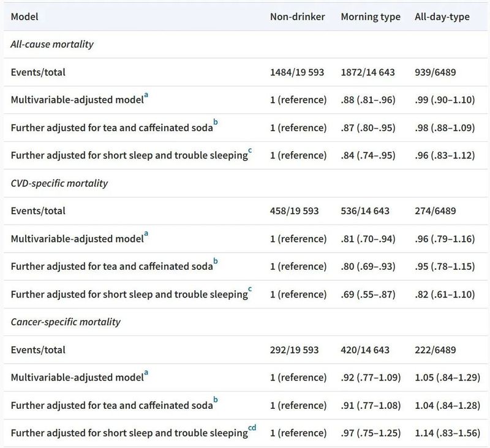Click the 1.14 (.83–1.56) hazard ratio cell
490x448 pixels.
click(445, 433)
